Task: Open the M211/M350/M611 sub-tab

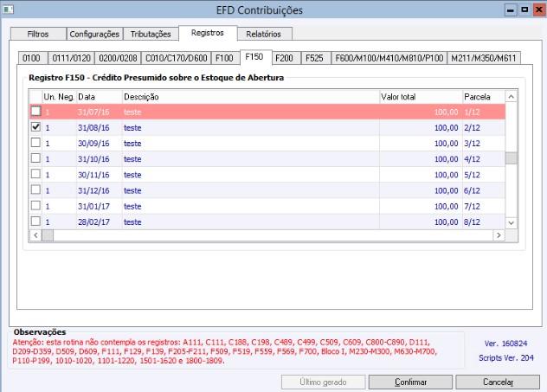Action: [484, 58]
